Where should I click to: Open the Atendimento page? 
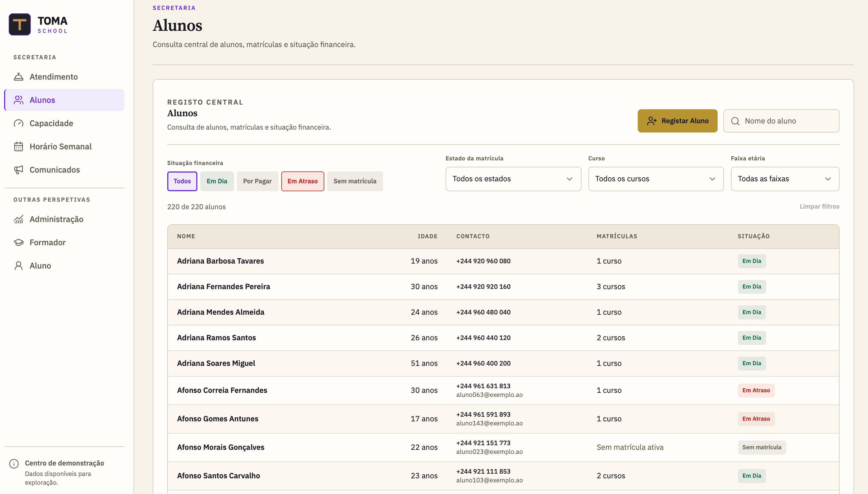tap(64, 77)
